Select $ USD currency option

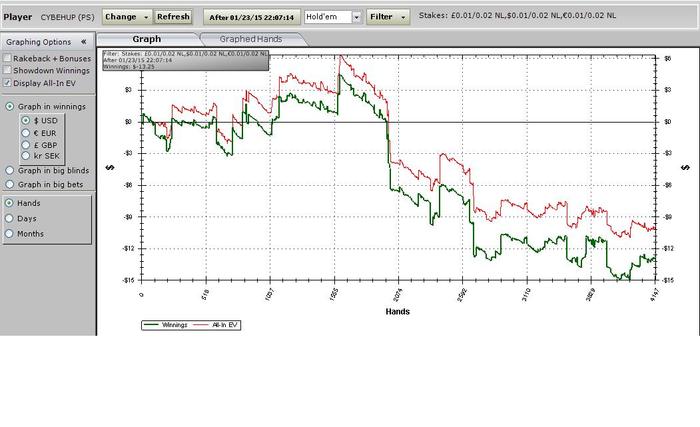[25, 121]
